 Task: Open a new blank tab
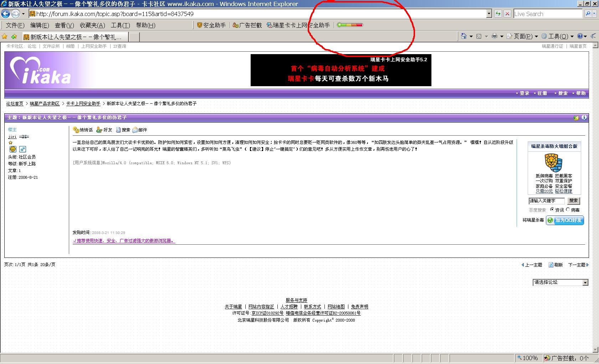tap(134, 37)
